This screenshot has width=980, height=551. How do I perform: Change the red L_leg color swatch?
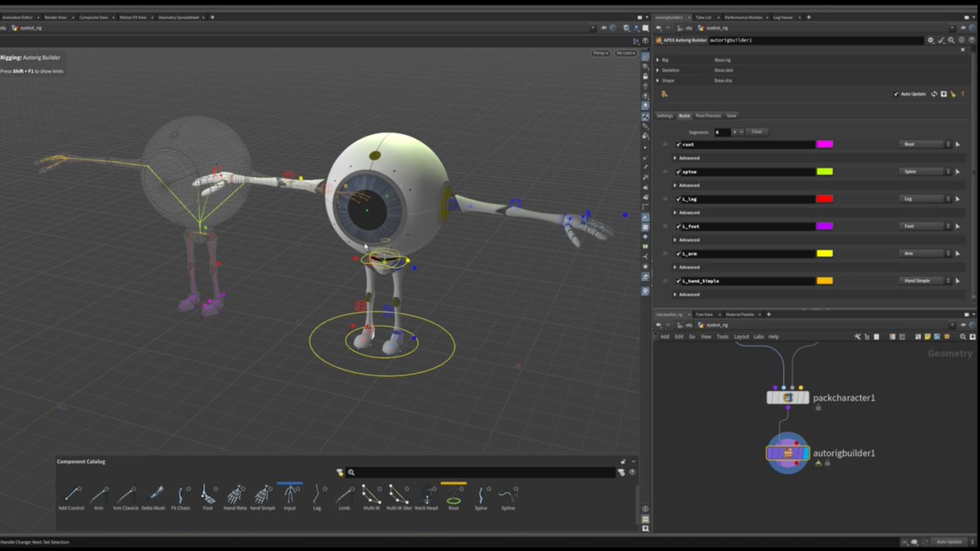pyautogui.click(x=825, y=199)
